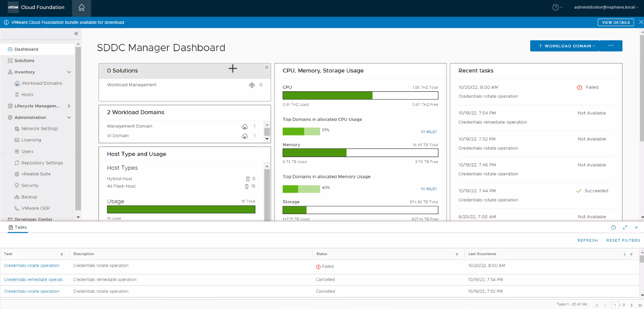Open Repository Settings in the sidebar
Viewport: 644px width, 309px height.
coord(42,163)
